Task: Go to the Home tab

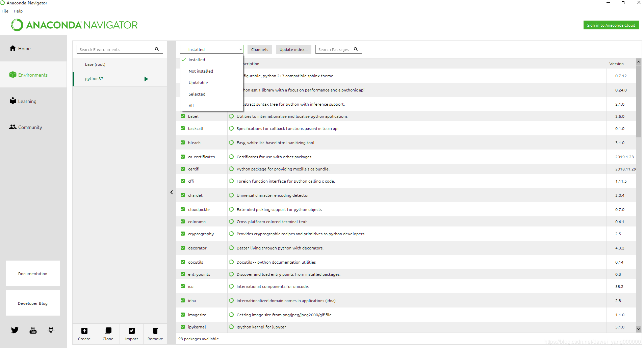Action: point(33,49)
